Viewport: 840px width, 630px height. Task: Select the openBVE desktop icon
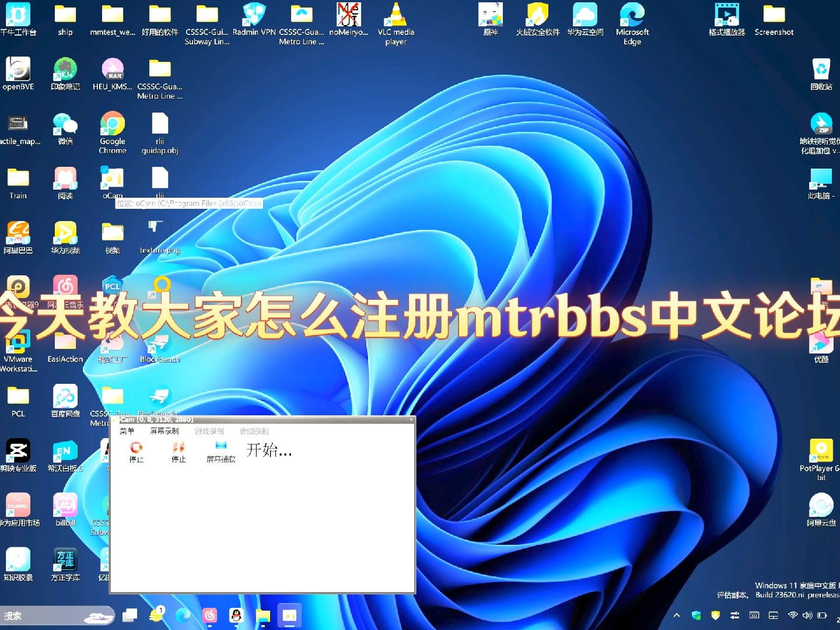click(18, 74)
